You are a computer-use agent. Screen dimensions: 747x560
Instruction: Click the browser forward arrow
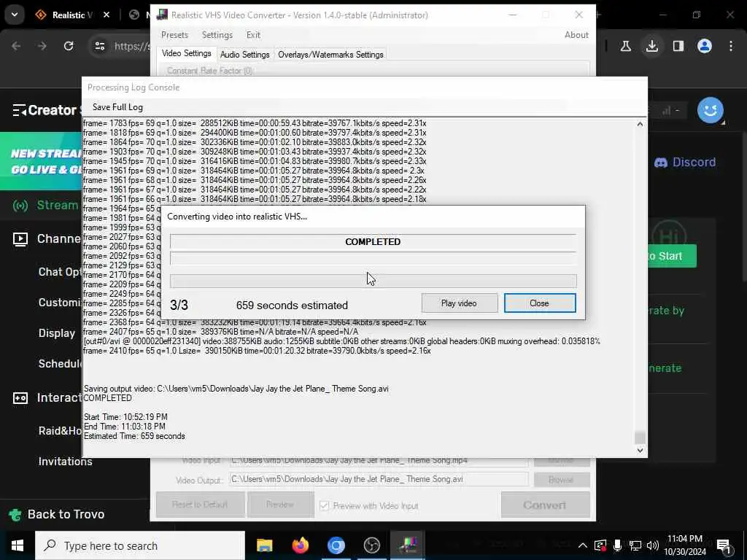point(42,46)
